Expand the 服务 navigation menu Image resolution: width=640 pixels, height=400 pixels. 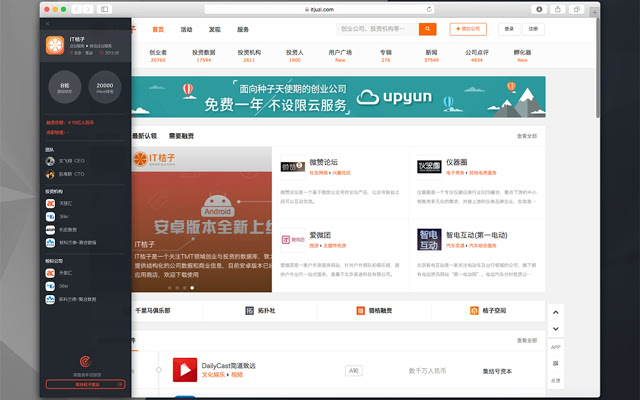click(243, 30)
